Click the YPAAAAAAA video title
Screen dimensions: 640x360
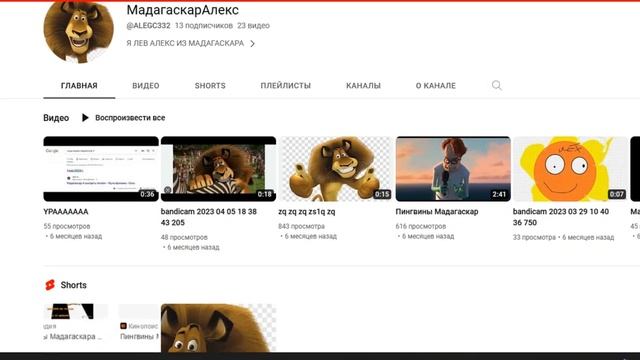(x=66, y=212)
